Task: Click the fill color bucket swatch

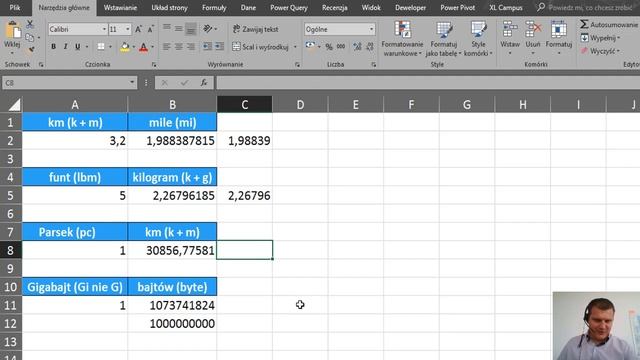Action: [x=125, y=47]
